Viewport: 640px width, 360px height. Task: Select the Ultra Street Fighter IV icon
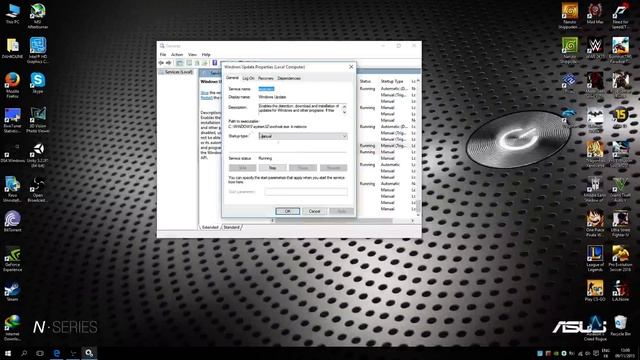pyautogui.click(x=620, y=224)
